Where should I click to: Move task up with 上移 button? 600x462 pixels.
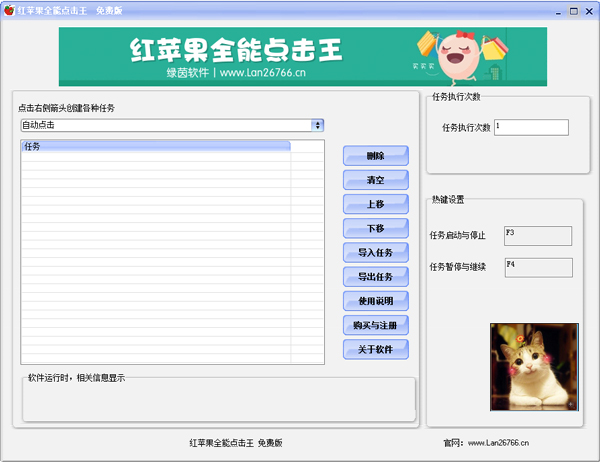click(376, 204)
